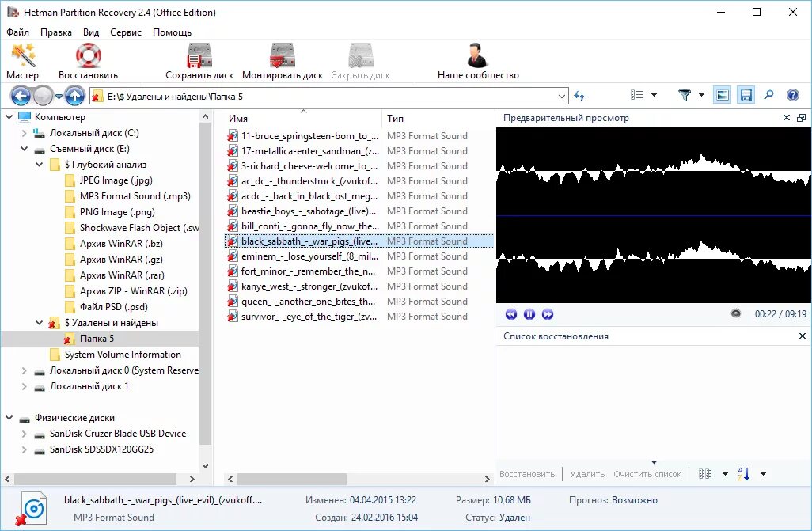This screenshot has width=812, height=531.
Task: Close the Предварительный просмотр panel
Action: (x=787, y=118)
